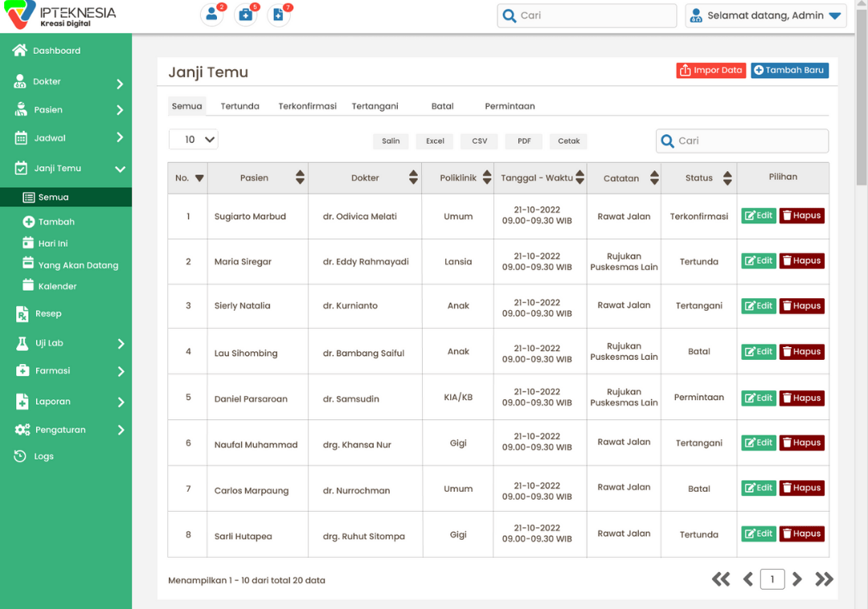Go to the last page double-arrow icon
868x609 pixels.
tap(824, 579)
